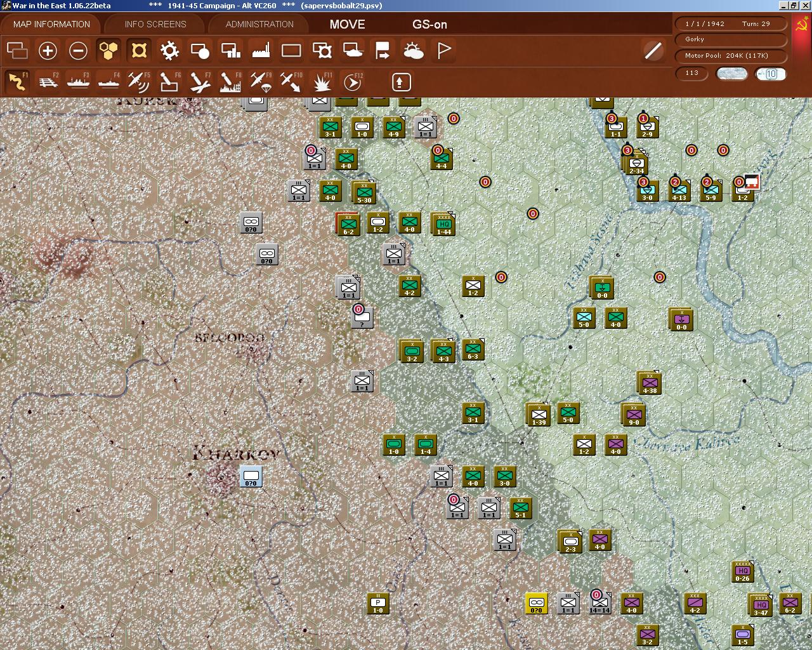Click the flag-with-arrow toolbar icon
Viewport: 812px width, 650px height.
[x=383, y=50]
